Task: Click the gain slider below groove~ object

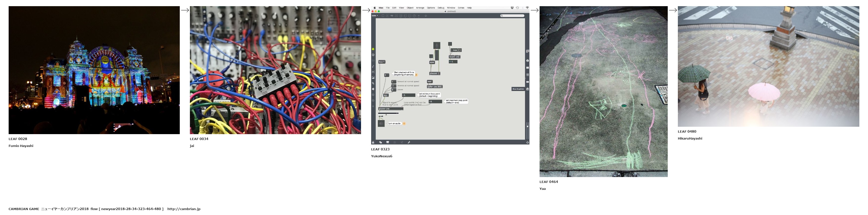Action: [388, 113]
